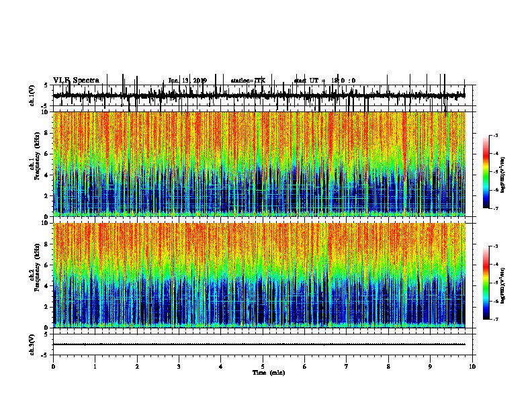Click the ch.2 spectrogram color bar
Image resolution: width=532 pixels, height=411 pixels.
click(486, 283)
